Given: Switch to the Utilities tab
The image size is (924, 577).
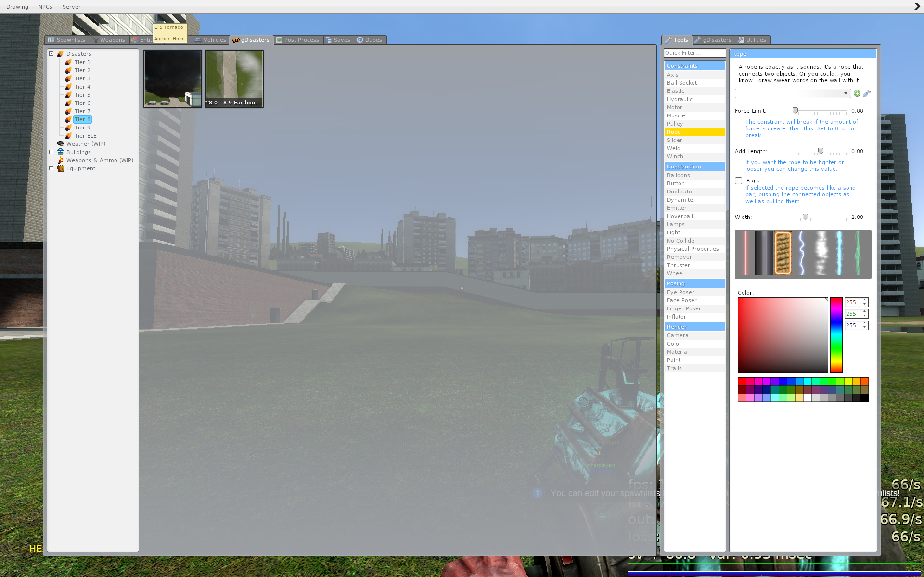Looking at the screenshot, I should (x=752, y=40).
